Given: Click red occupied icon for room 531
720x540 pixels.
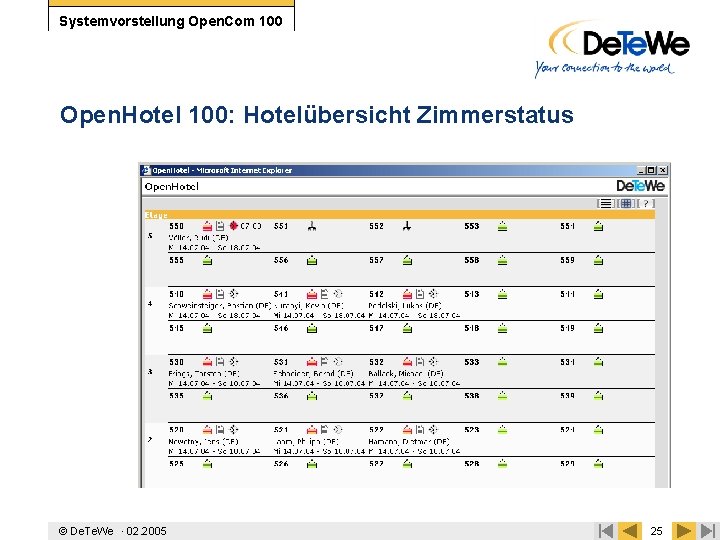Looking at the screenshot, I should [312, 362].
